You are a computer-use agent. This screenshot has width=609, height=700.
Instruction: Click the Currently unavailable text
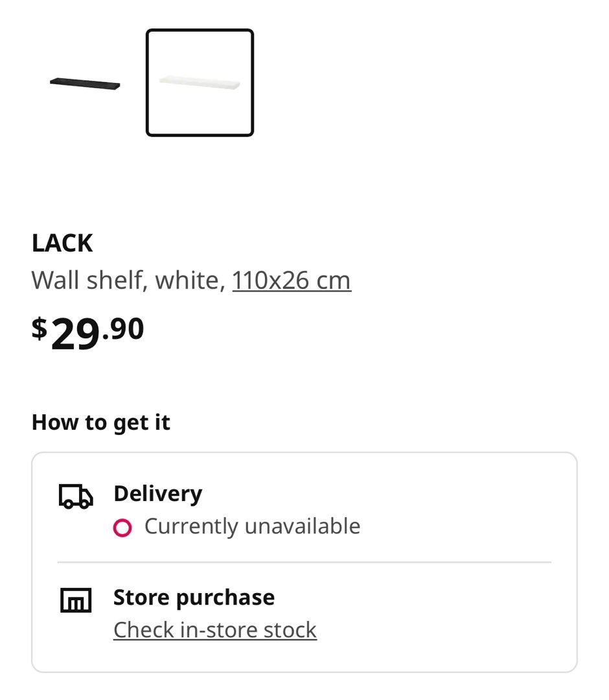coord(253,527)
